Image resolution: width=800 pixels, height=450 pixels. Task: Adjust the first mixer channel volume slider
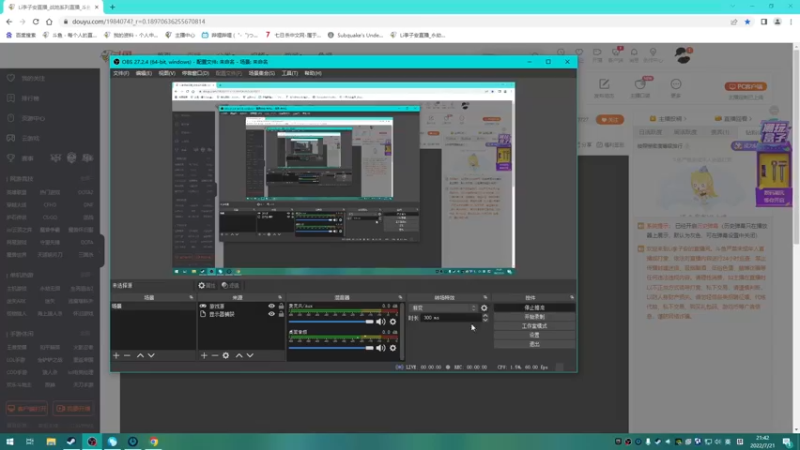tap(331, 321)
